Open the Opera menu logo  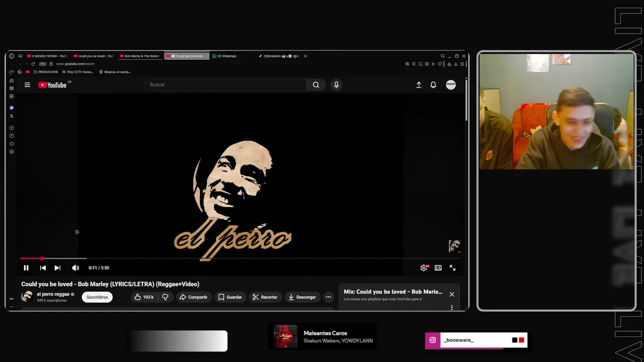click(12, 56)
